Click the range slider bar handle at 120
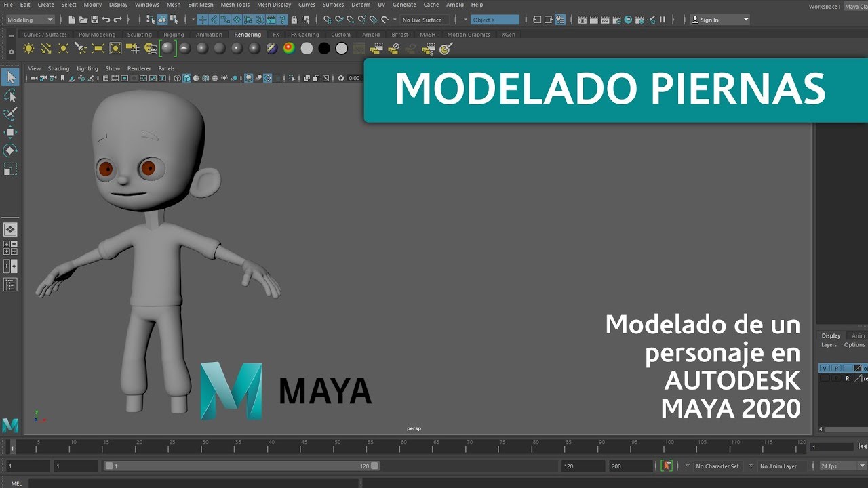 (x=375, y=466)
